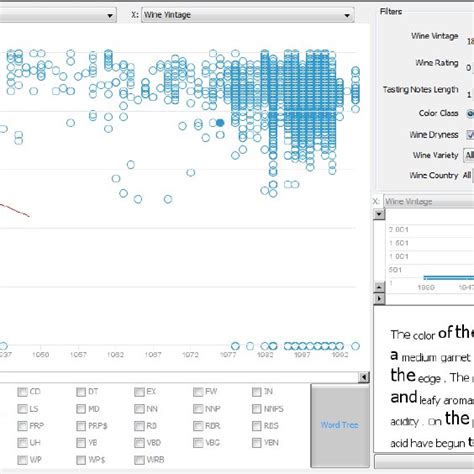The height and width of the screenshot is (474, 474).
Task: Enable the NNP checkbox
Action: click(x=198, y=409)
